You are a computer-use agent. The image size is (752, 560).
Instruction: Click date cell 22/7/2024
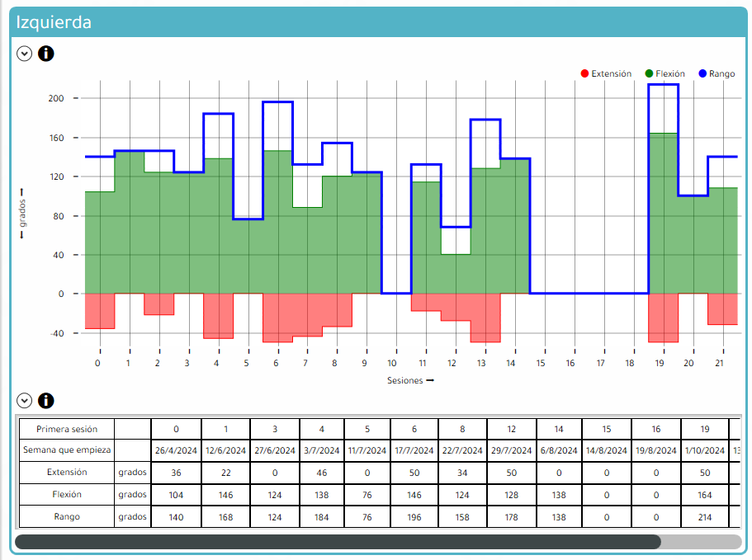point(462,450)
